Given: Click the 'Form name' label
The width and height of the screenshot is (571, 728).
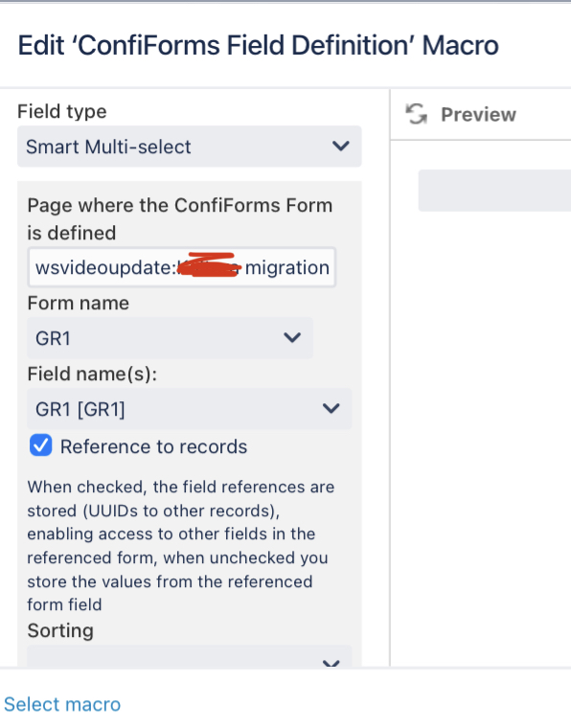Looking at the screenshot, I should 78,304.
